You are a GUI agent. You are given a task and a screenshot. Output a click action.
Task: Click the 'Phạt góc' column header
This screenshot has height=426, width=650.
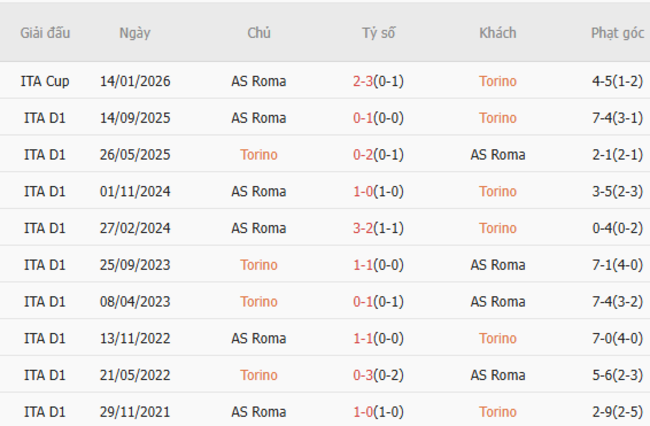617,33
